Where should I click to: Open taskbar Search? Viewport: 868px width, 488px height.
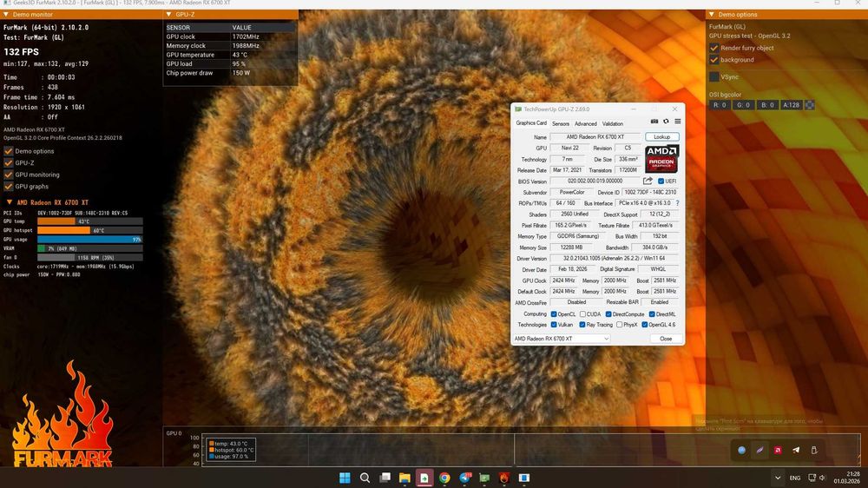click(x=365, y=478)
